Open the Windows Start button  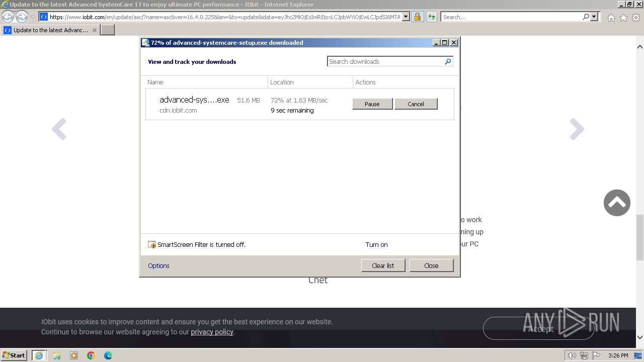pyautogui.click(x=14, y=355)
